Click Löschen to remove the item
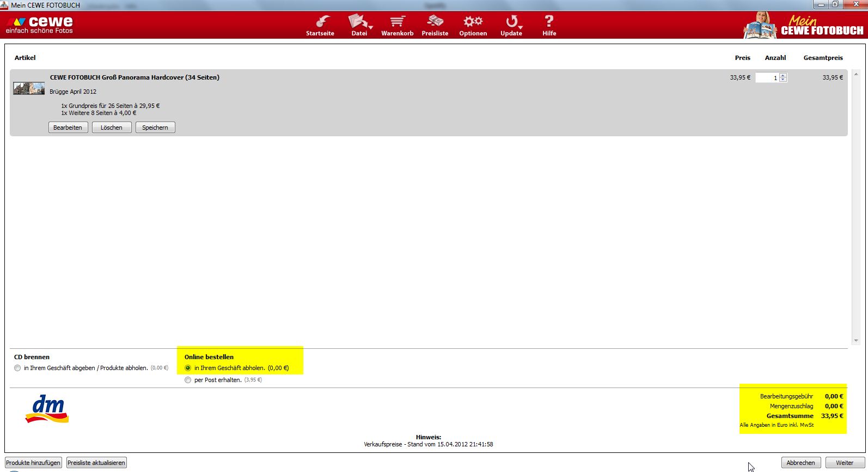 pyautogui.click(x=112, y=128)
